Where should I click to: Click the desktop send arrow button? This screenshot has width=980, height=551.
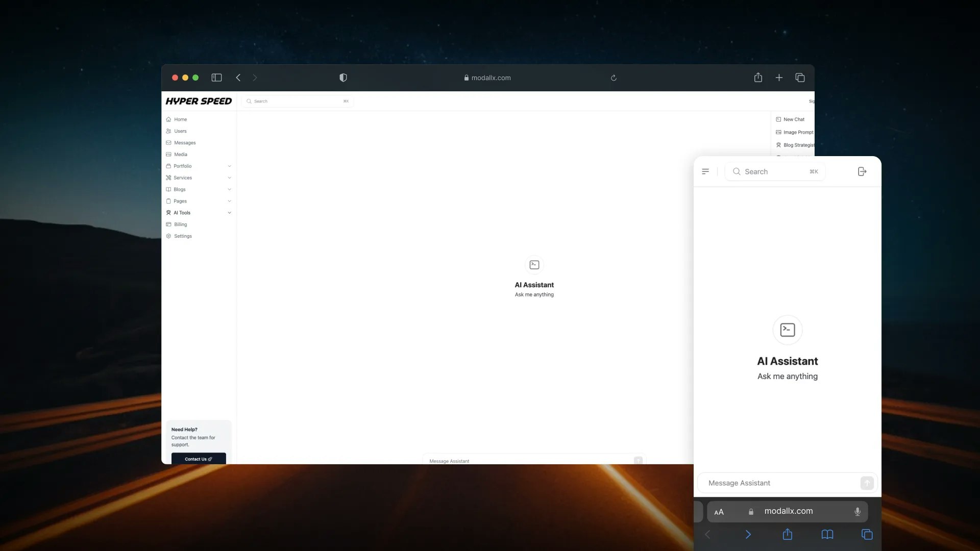638,460
